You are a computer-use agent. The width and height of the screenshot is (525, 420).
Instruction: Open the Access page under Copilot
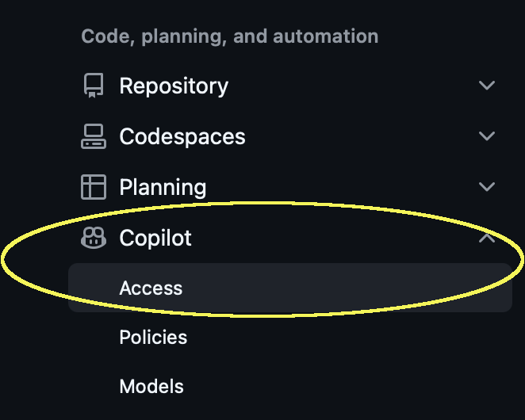click(151, 288)
